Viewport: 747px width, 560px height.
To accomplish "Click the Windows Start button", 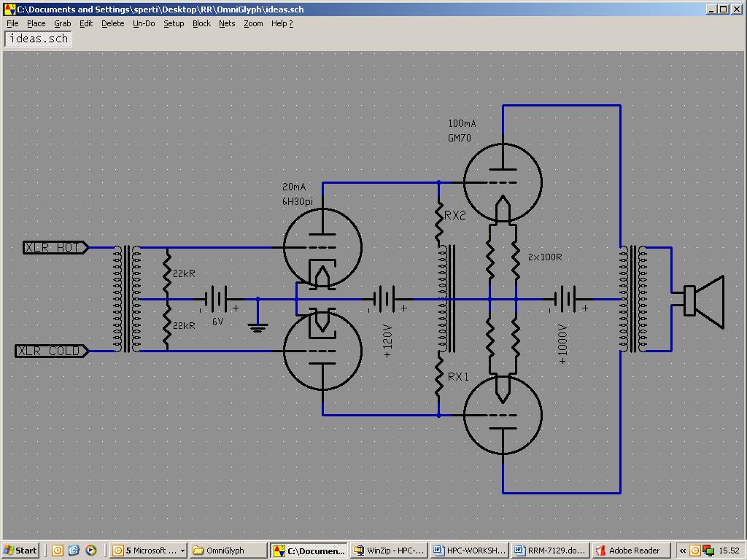I will [x=20, y=551].
